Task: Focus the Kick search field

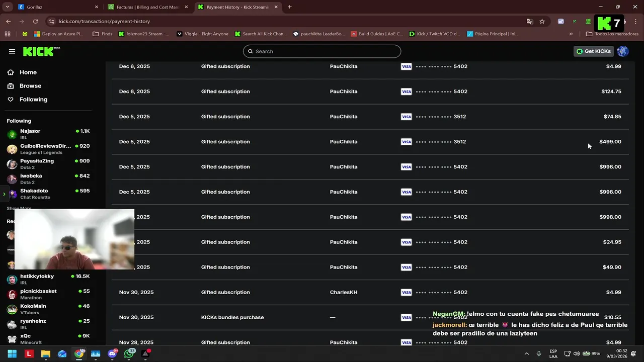Action: coord(322,51)
